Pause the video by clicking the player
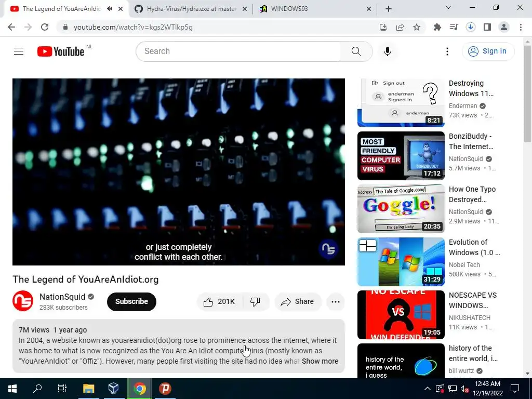The width and height of the screenshot is (532, 399). [x=179, y=171]
